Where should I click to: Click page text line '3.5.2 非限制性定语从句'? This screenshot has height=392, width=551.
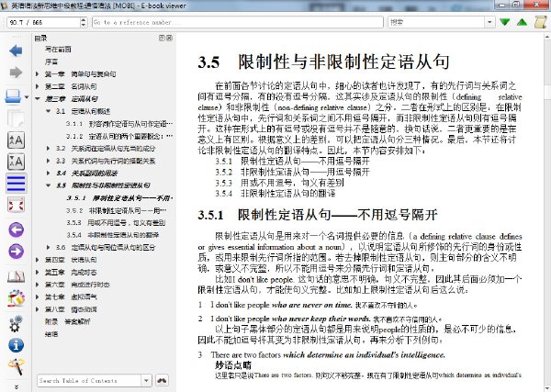coord(292,172)
